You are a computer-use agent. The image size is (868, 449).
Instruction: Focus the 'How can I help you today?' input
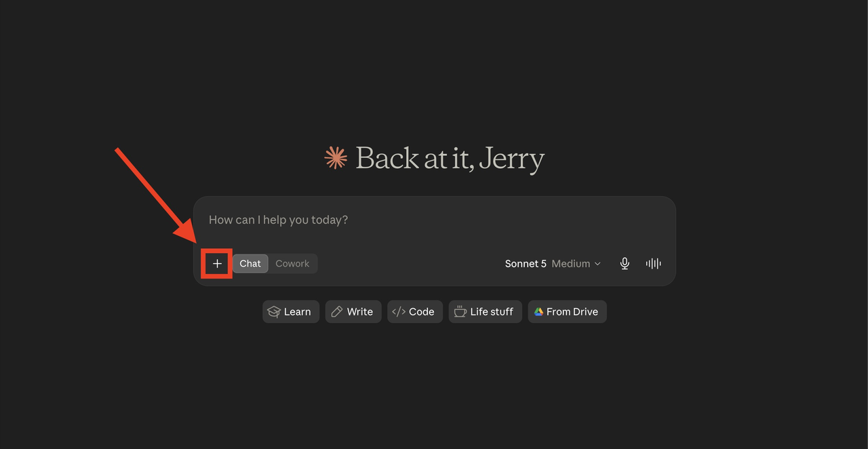pos(434,220)
